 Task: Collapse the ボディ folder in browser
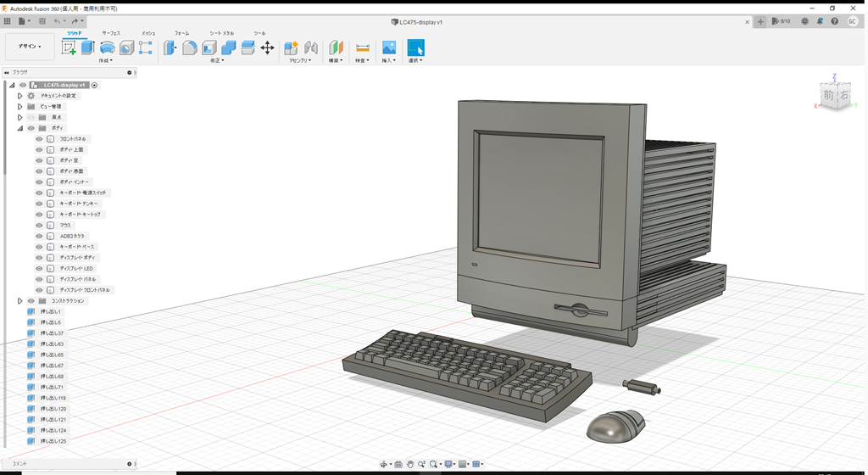[19, 128]
